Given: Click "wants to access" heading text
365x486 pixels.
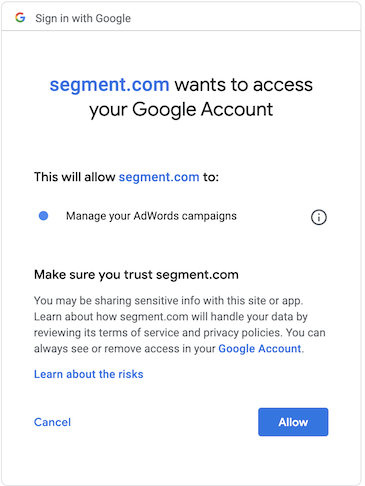Looking at the screenshot, I should 244,85.
